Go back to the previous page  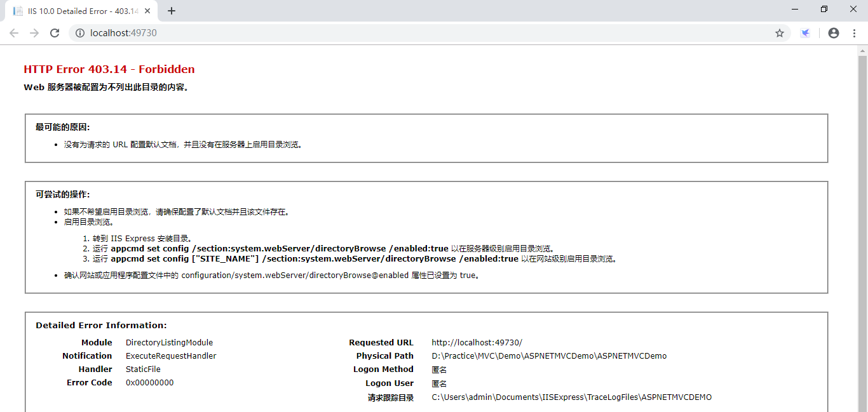tap(14, 33)
